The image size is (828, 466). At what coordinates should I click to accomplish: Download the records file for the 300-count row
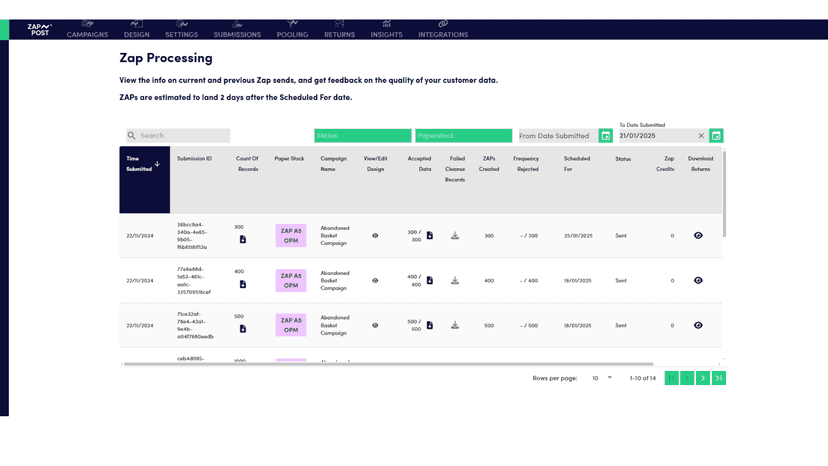[243, 239]
